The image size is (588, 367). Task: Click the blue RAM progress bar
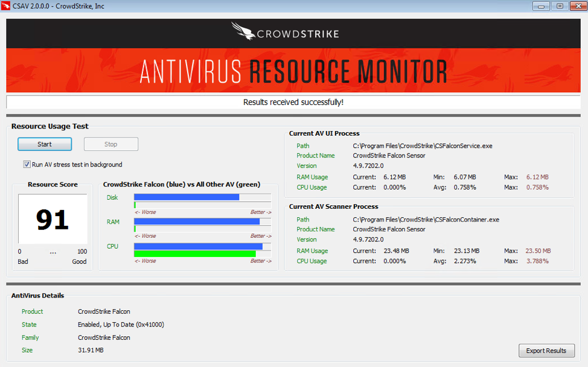(x=197, y=222)
